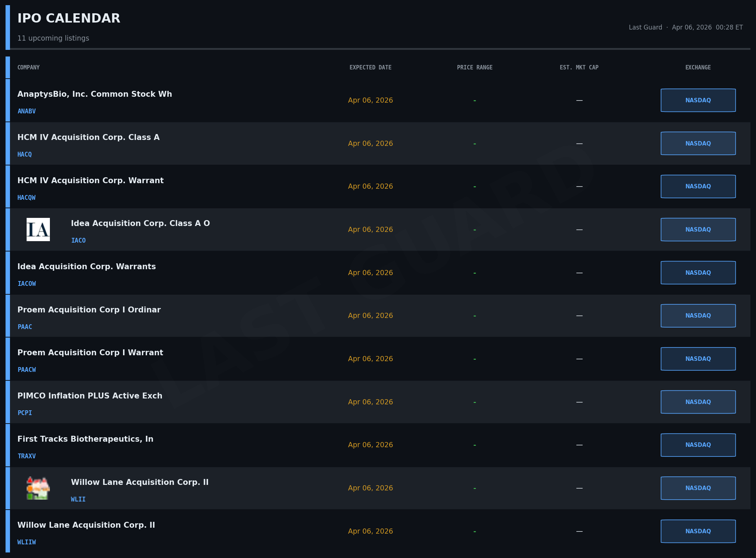Click Idea Acquisition Corp. Warrants company name

86,266
